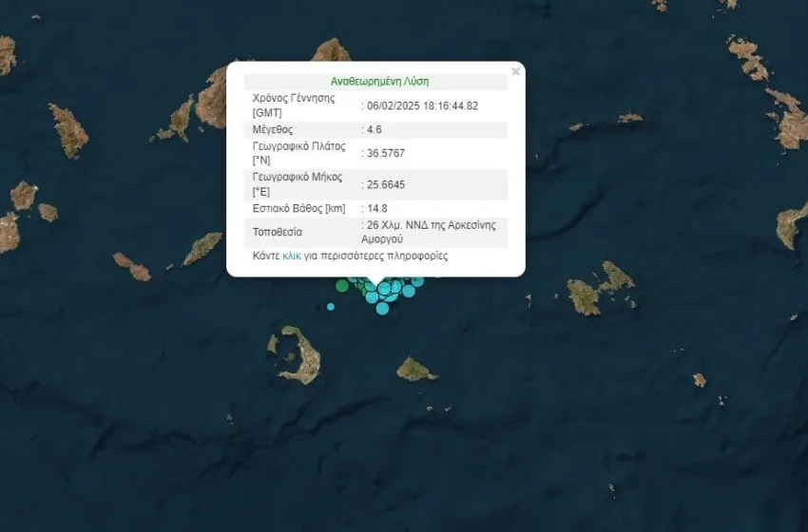The image size is (808, 532).
Task: Click the 'Μέγεθος' row label
Action: 273,129
